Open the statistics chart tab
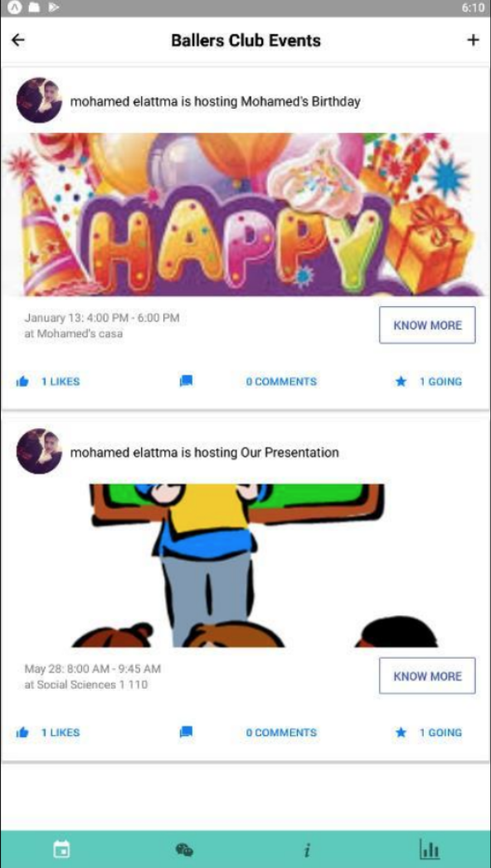Image resolution: width=491 pixels, height=868 pixels. pyautogui.click(x=430, y=849)
